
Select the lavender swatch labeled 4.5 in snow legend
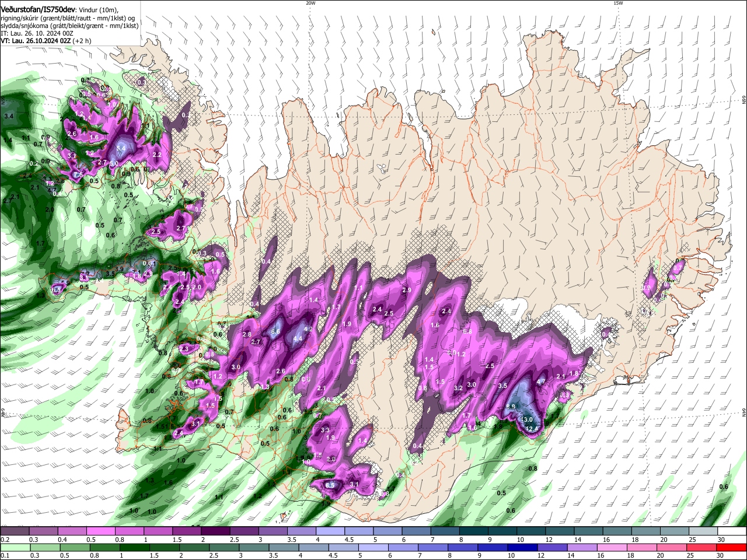pyautogui.click(x=359, y=531)
